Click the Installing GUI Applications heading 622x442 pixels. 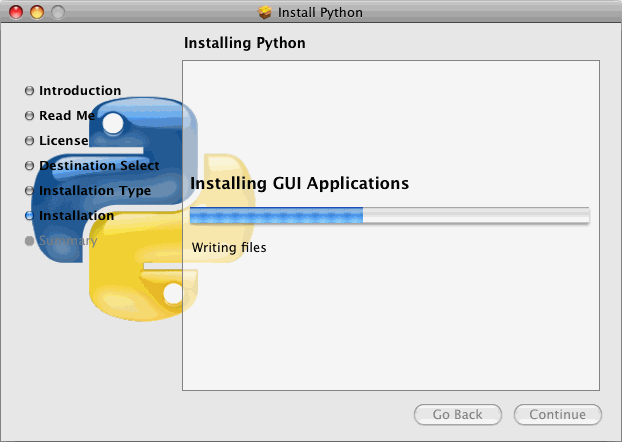pos(299,184)
